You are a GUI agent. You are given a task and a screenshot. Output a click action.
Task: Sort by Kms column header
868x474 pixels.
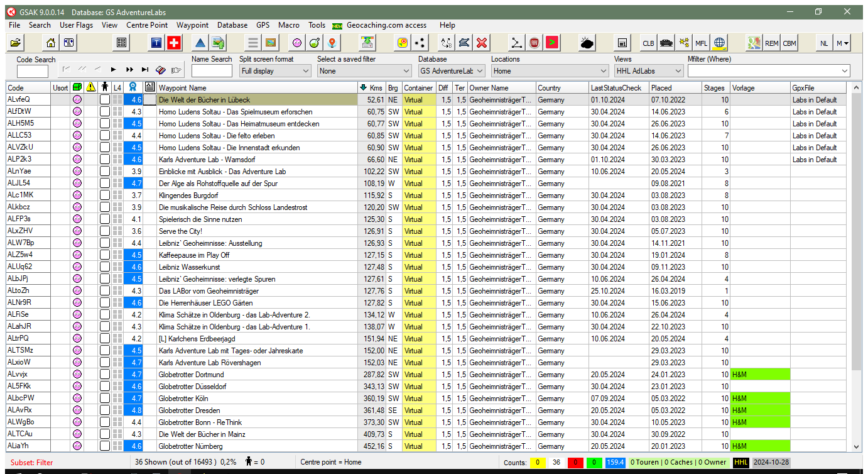(372, 88)
